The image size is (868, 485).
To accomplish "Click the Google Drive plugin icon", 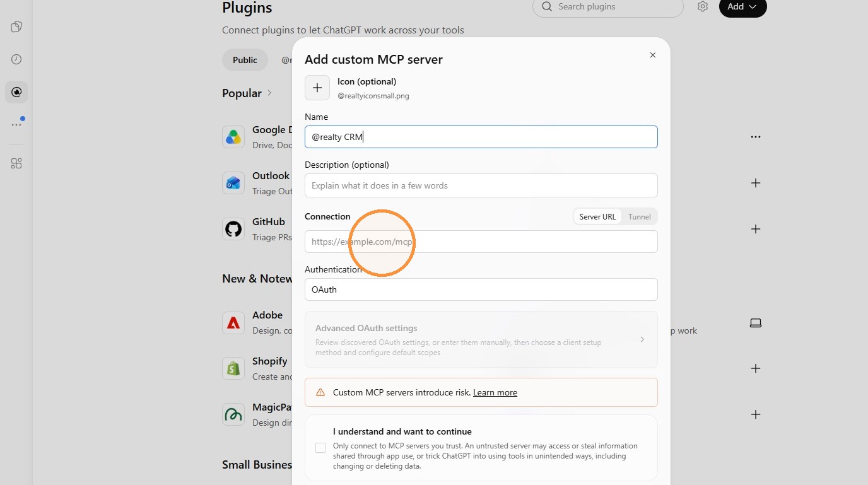I will point(233,137).
